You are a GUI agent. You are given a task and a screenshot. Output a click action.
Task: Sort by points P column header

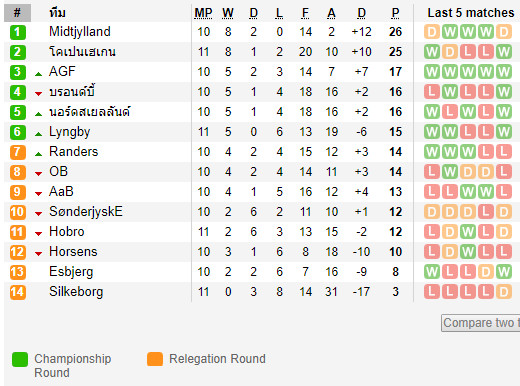[x=395, y=13]
